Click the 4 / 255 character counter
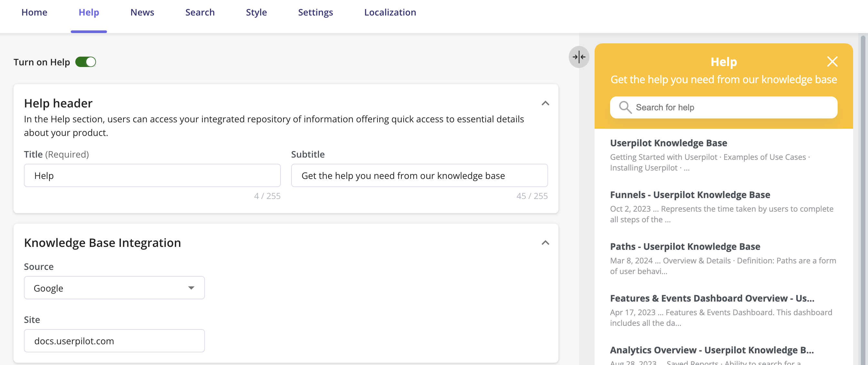This screenshot has height=365, width=868. coord(267,196)
